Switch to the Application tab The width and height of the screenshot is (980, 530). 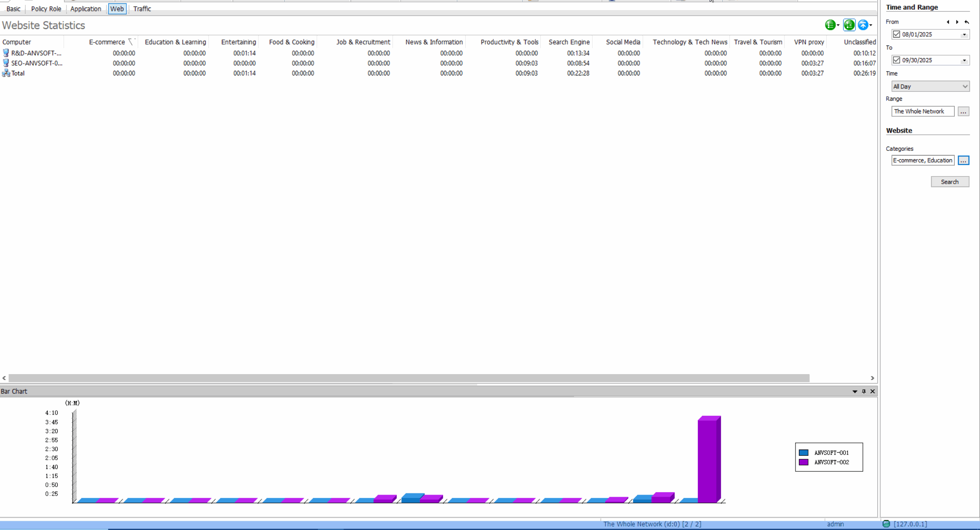85,8
